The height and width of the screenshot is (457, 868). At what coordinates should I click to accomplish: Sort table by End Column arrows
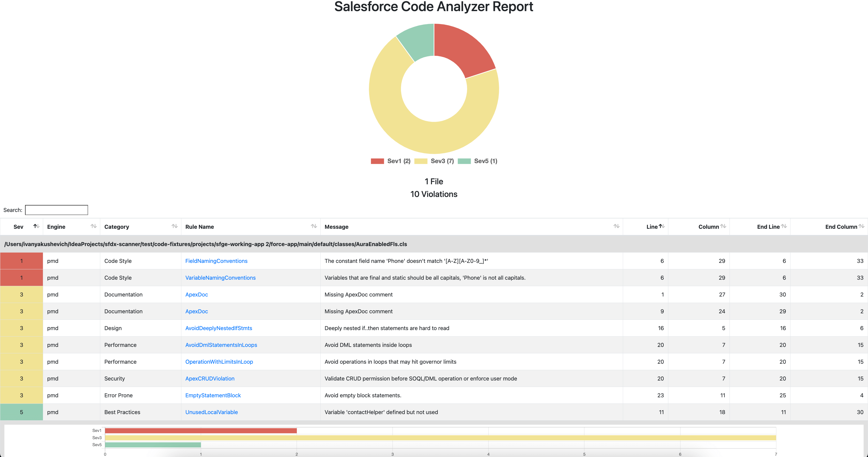click(861, 226)
